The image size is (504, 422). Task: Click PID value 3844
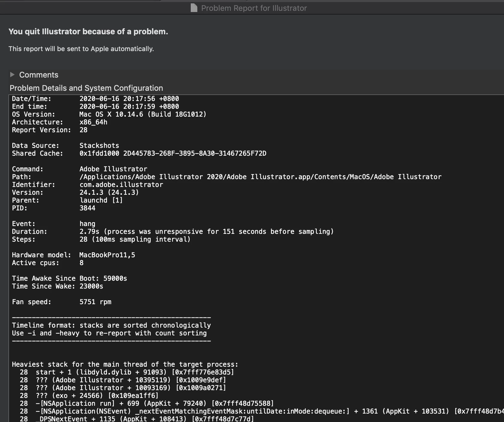(x=87, y=208)
